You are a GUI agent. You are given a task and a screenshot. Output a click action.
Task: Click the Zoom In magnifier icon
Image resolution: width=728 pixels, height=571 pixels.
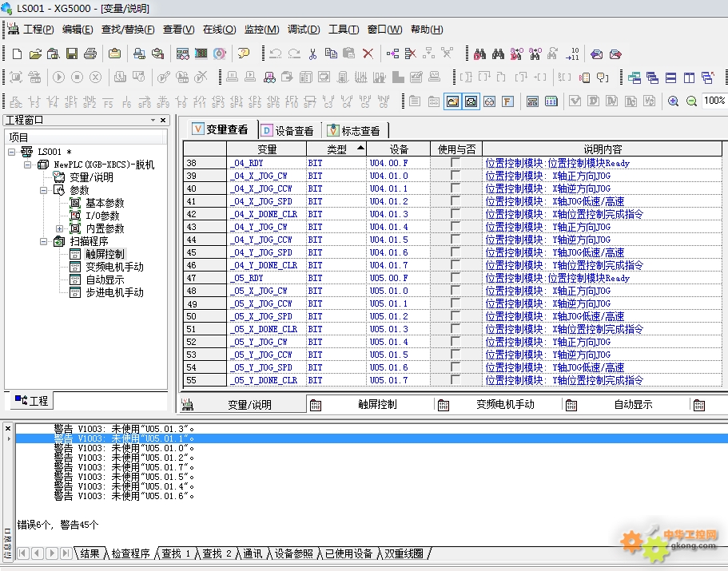(673, 101)
